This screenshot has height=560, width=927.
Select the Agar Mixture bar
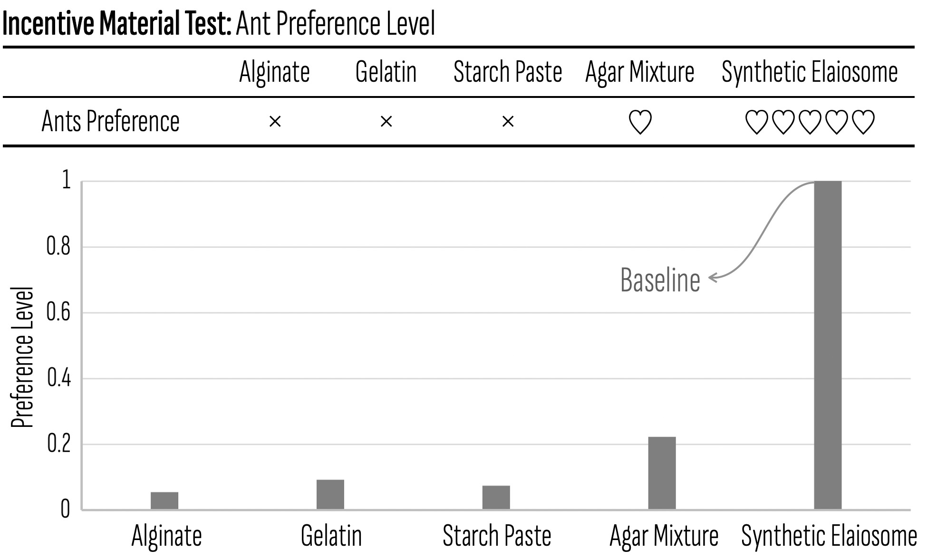point(662,473)
